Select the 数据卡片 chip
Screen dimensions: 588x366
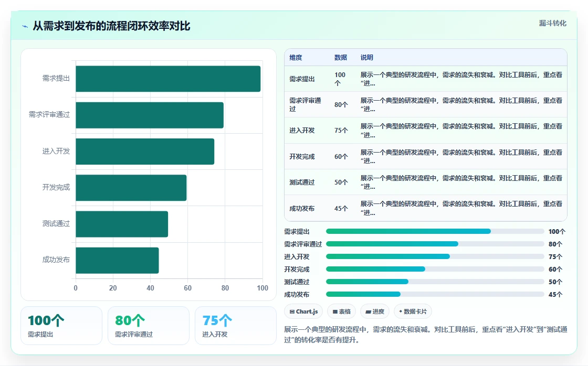coord(413,311)
